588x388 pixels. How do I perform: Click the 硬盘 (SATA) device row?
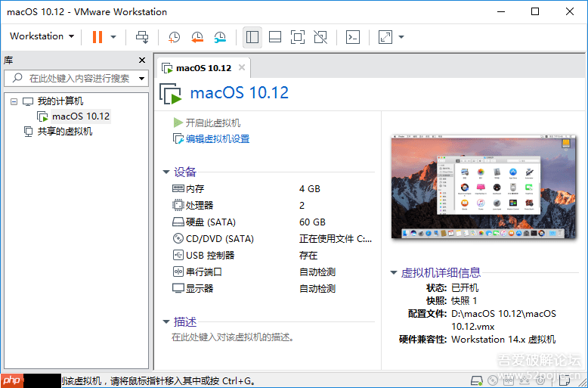273,222
